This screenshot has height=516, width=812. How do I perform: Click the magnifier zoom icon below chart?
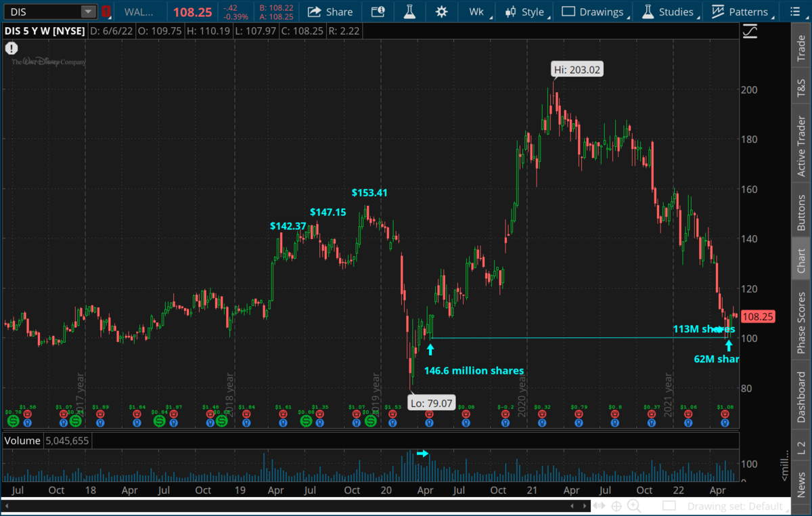(x=634, y=506)
